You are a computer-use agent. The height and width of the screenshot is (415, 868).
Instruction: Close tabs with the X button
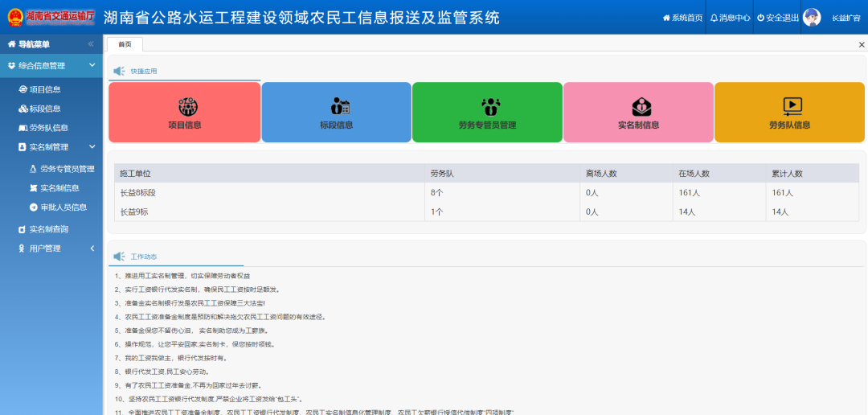pos(862,45)
